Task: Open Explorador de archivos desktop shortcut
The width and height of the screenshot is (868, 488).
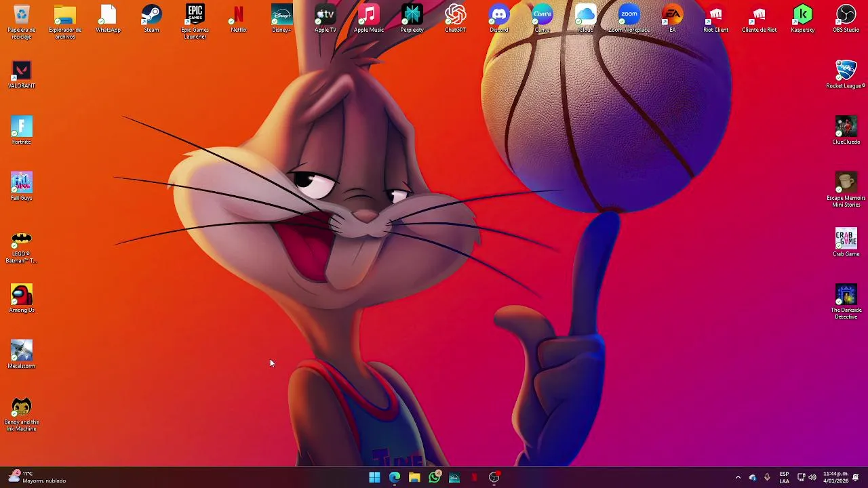Action: (65, 22)
